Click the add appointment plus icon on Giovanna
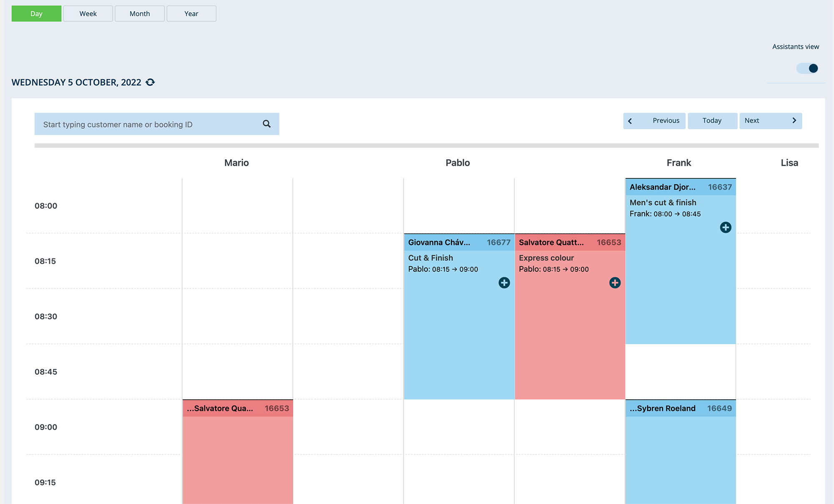 [x=503, y=282]
